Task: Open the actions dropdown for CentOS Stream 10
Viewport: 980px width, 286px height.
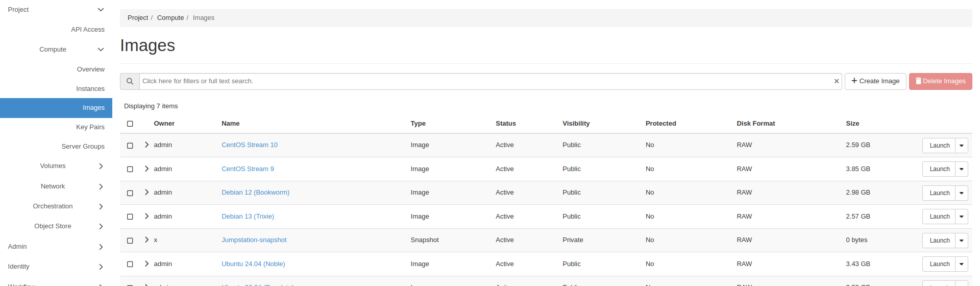Action: tap(962, 146)
